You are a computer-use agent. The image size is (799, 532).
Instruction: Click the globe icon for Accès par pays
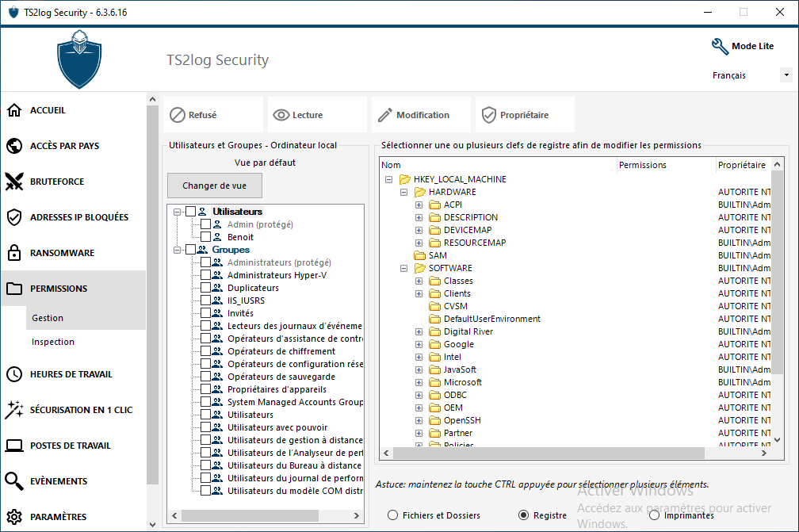click(x=14, y=146)
